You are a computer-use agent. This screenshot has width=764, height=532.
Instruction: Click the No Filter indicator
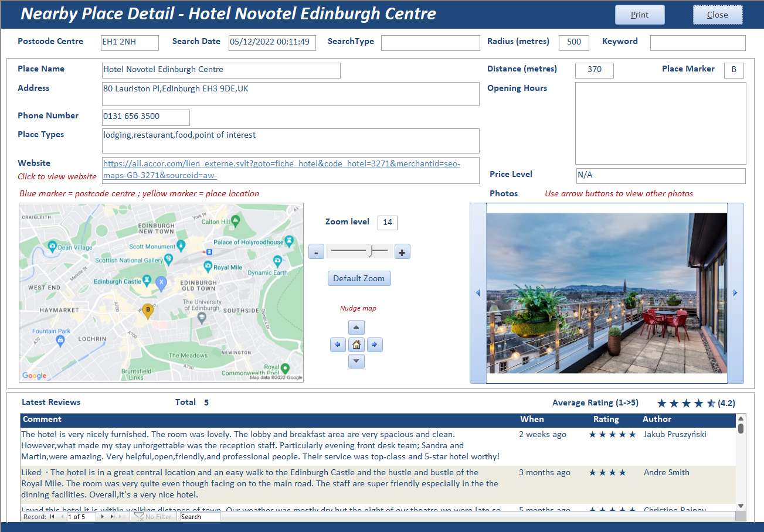click(153, 517)
